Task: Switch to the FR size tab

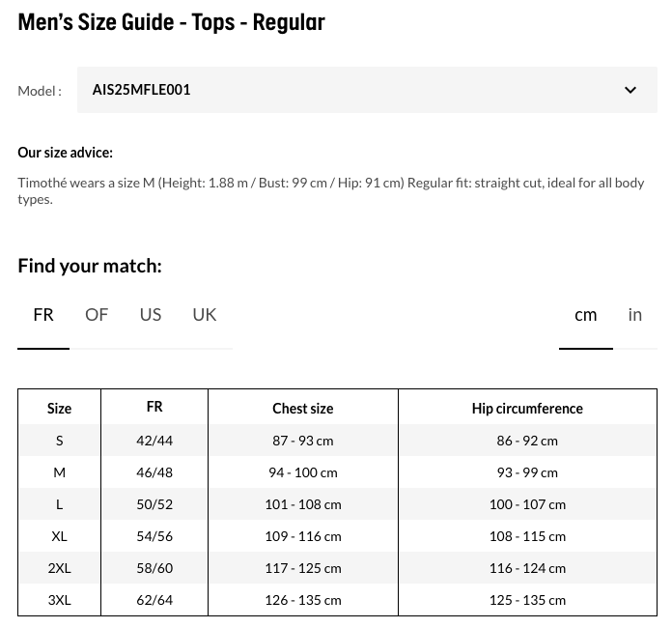Action: (x=43, y=315)
